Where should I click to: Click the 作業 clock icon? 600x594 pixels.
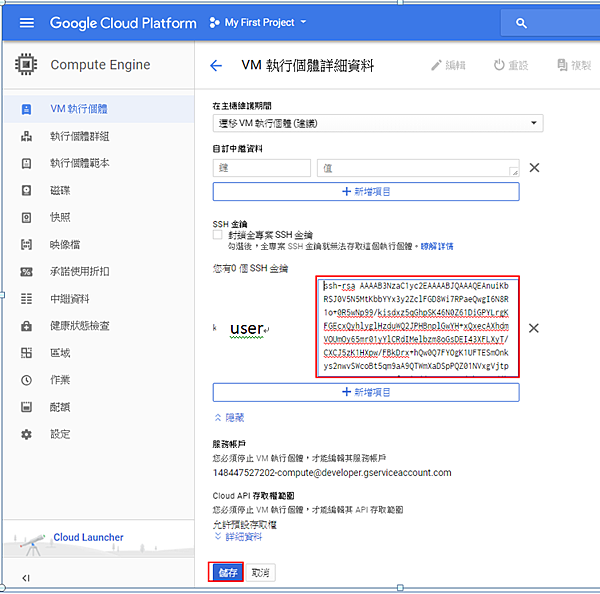tap(26, 380)
